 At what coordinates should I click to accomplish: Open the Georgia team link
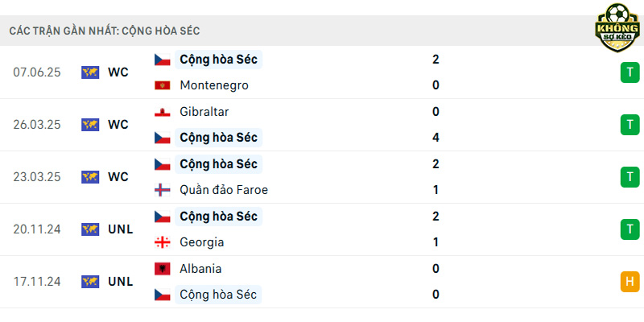[x=202, y=242]
